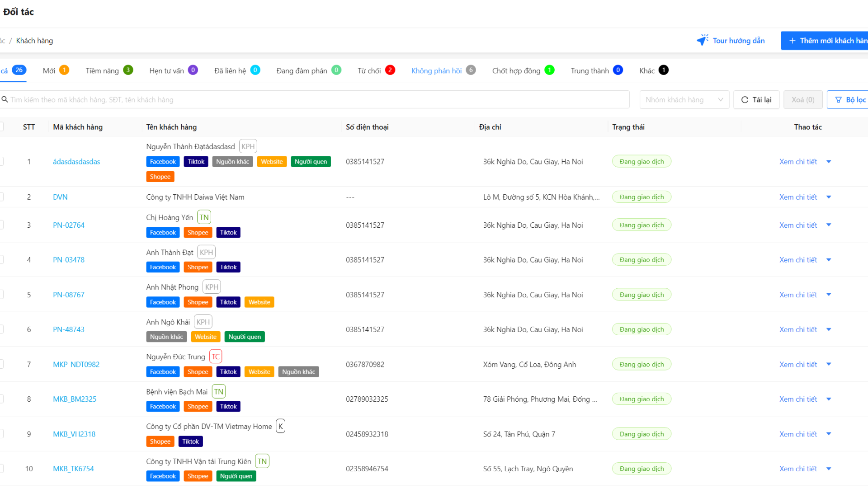The image size is (868, 488).
Task: Tick the checkbox for row 3
Action: [x=1, y=225]
